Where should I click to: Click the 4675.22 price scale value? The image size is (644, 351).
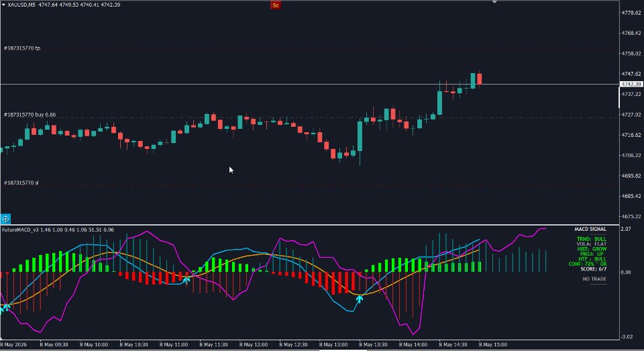(631, 217)
